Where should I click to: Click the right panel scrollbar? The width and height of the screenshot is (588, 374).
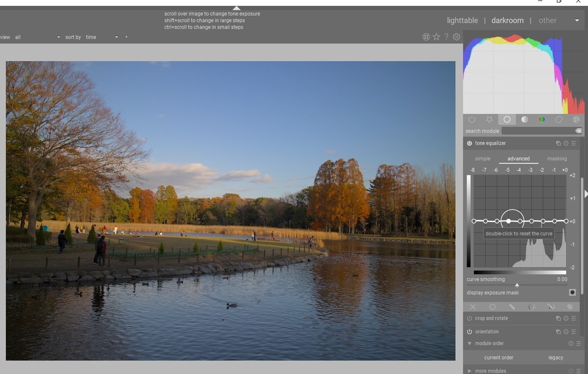582,235
